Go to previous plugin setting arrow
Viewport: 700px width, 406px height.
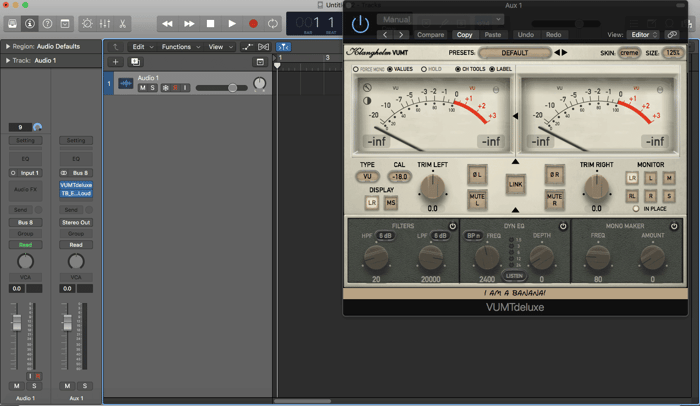point(385,34)
